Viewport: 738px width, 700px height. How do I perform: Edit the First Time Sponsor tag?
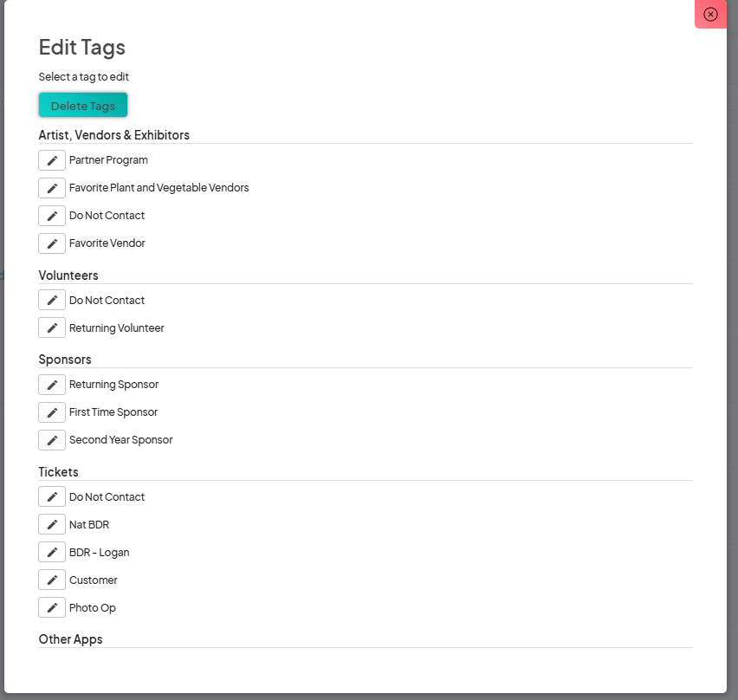pos(51,412)
